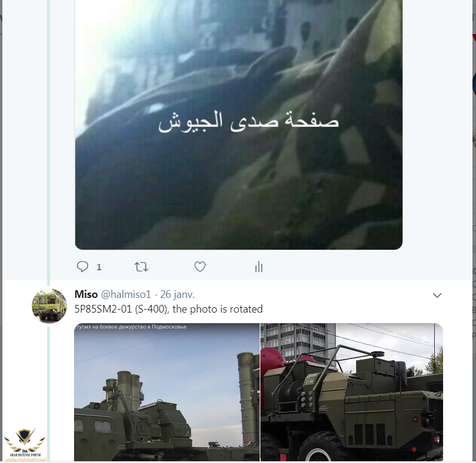Retweet using the arrows icon
The image size is (476, 463).
[141, 267]
